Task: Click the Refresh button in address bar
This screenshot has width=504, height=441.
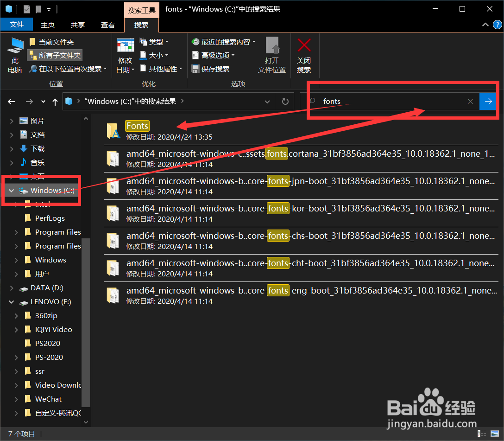Action: [x=285, y=102]
